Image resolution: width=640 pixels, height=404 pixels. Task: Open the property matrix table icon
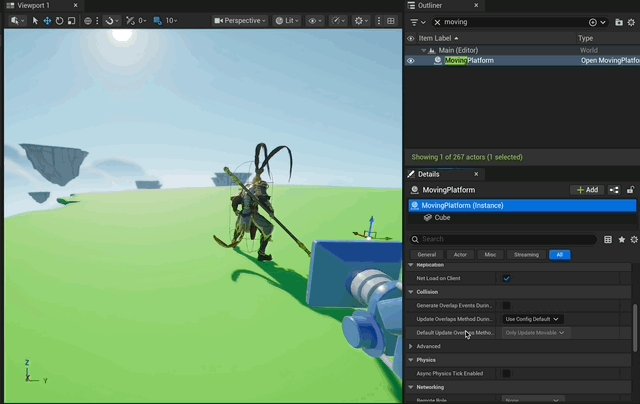(608, 240)
